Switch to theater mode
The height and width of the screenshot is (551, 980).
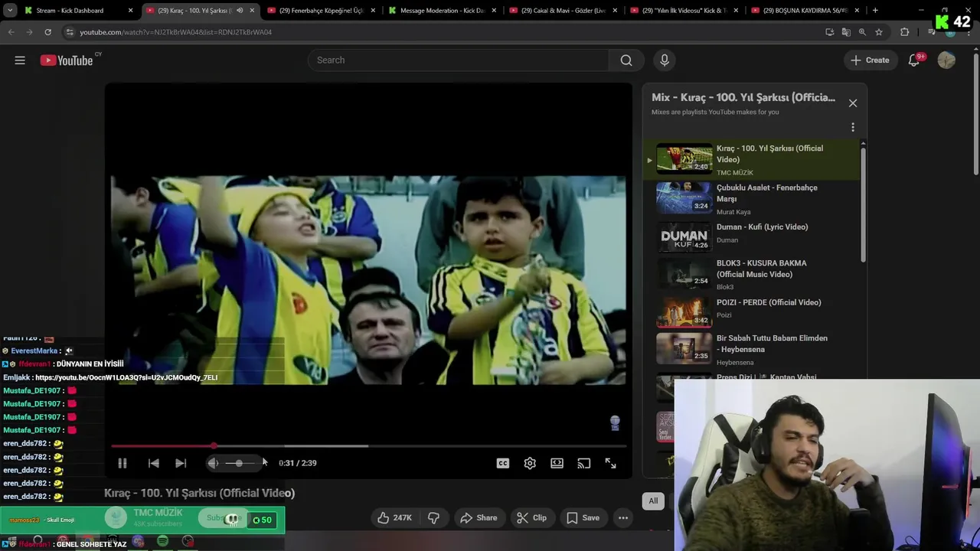coord(557,463)
